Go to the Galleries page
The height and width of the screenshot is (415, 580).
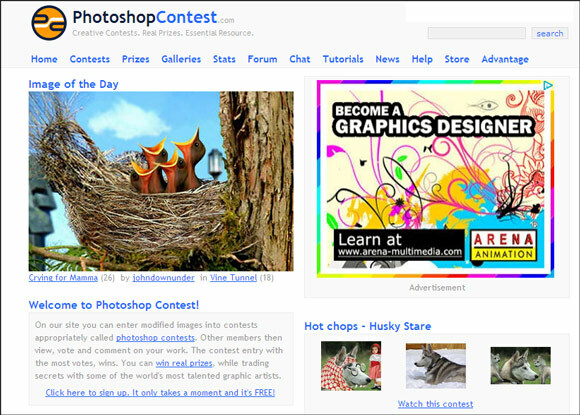click(x=181, y=59)
